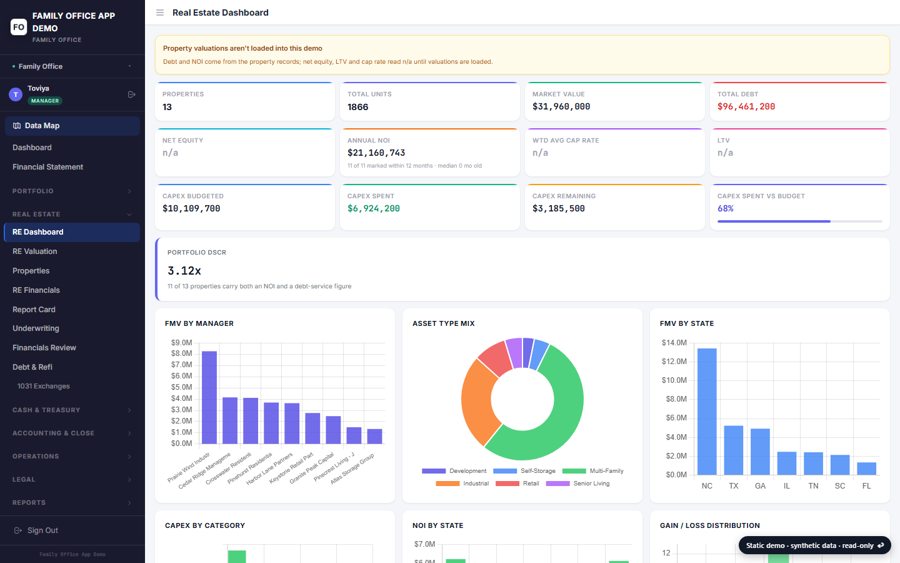Toggle Development series in Asset Type legend
The width and height of the screenshot is (900, 563).
(454, 471)
